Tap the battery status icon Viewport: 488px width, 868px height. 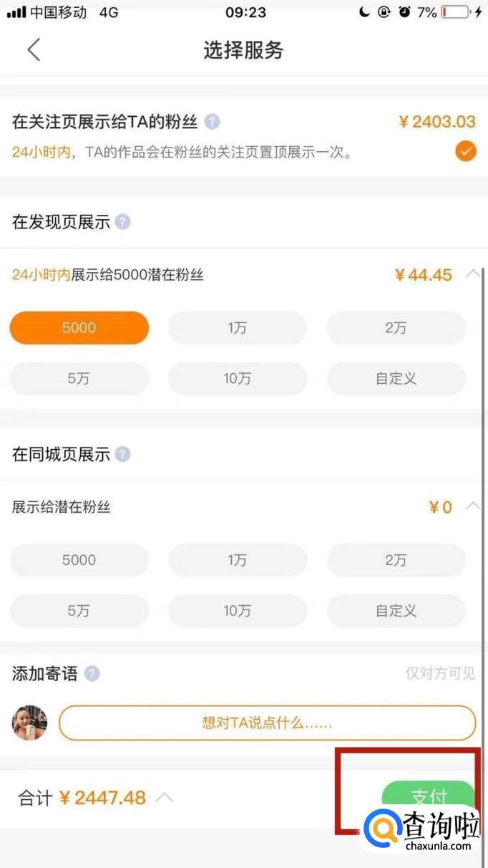tap(454, 12)
